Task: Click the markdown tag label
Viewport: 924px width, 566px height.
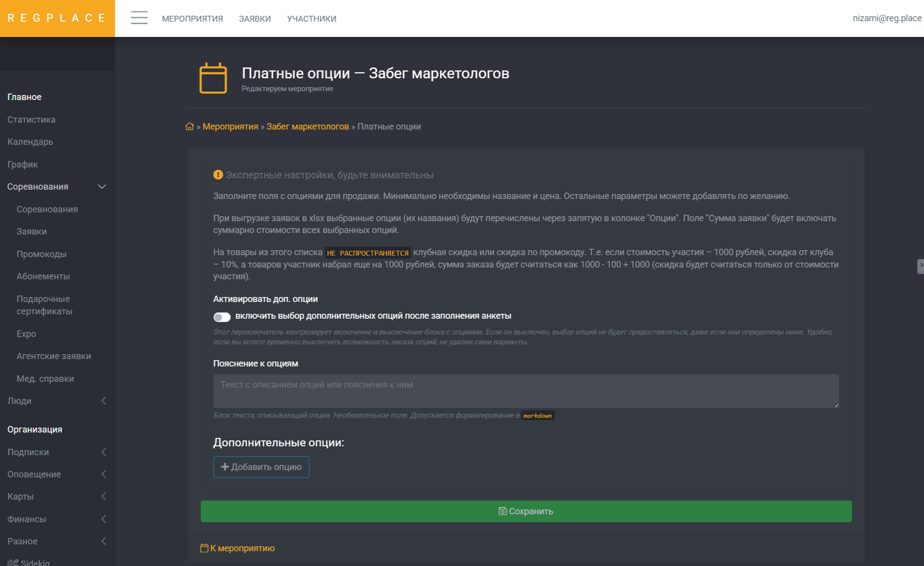Action: (538, 416)
